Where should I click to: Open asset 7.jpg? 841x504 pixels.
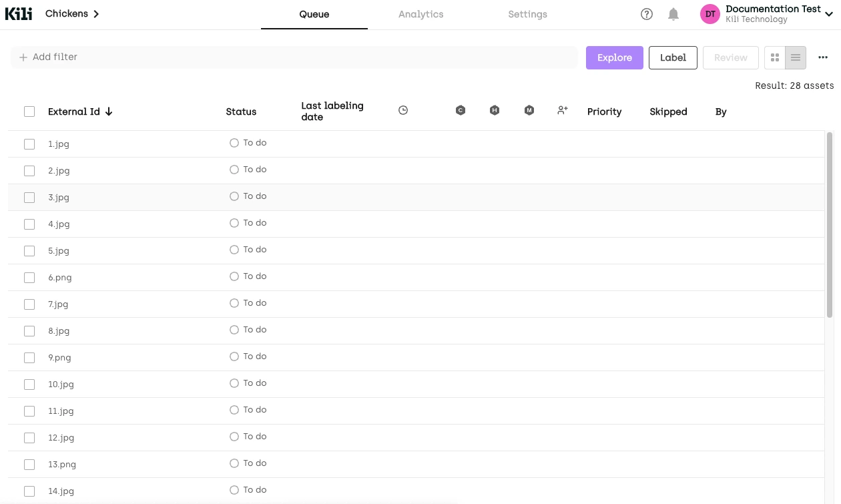[x=58, y=304]
